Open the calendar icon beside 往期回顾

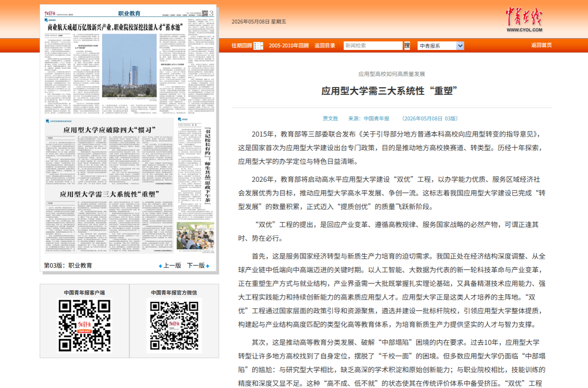258,46
